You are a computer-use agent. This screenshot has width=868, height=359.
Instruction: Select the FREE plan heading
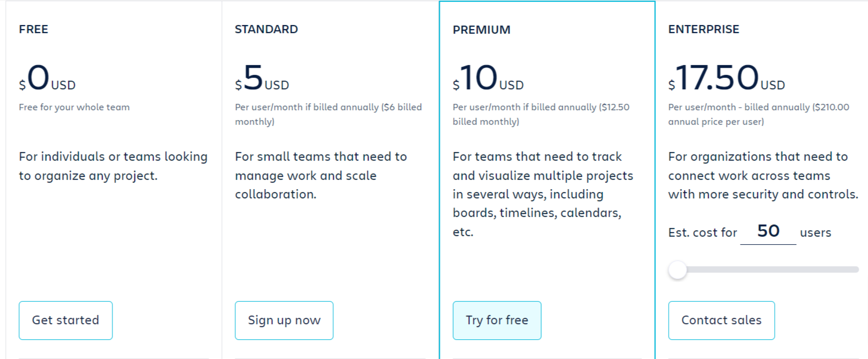(33, 29)
